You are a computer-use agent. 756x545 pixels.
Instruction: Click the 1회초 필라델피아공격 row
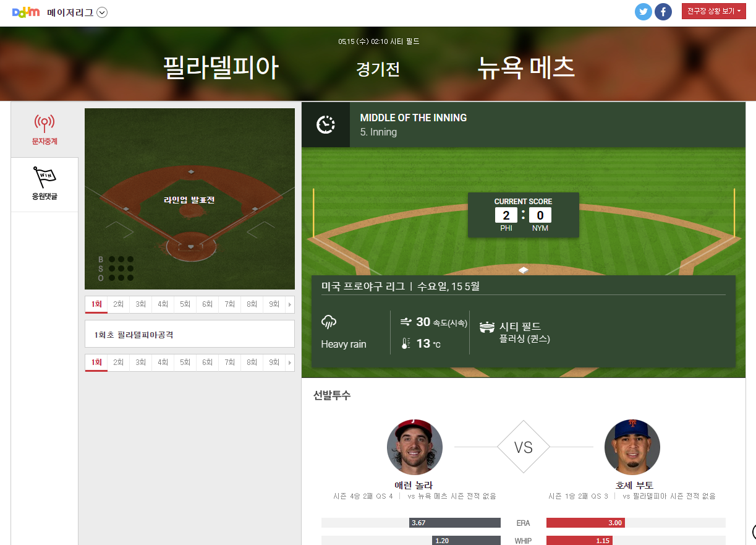point(190,334)
